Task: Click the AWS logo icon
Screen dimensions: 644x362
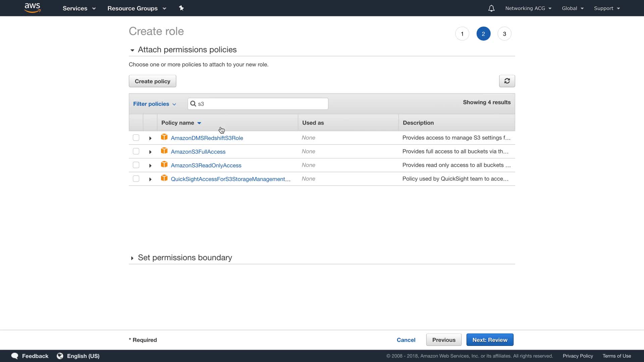Action: pos(33,8)
